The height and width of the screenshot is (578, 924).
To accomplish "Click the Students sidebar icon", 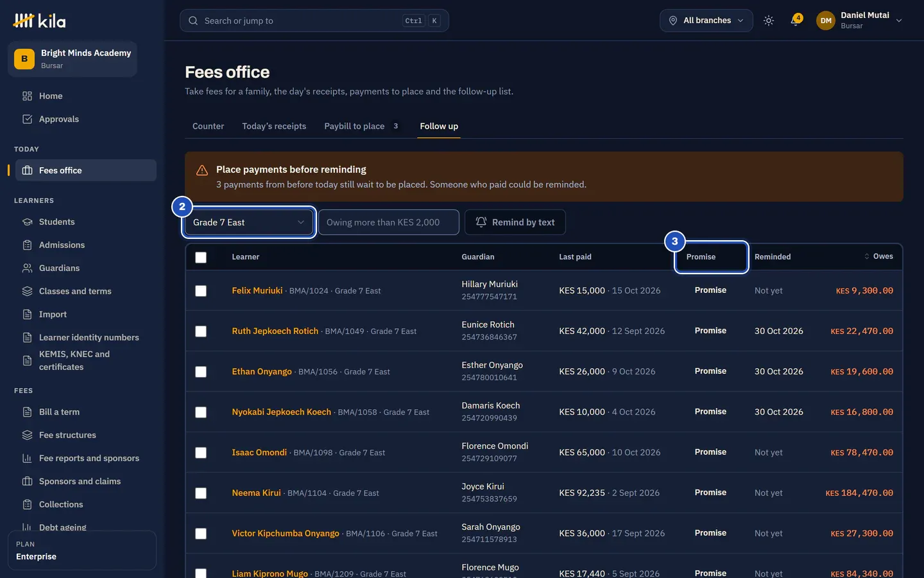I will coord(27,222).
